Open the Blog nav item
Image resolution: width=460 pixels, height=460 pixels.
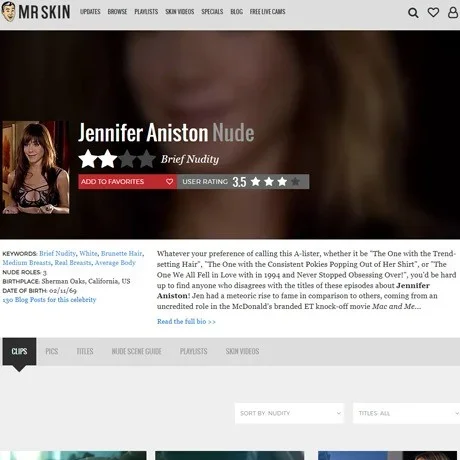pyautogui.click(x=236, y=12)
